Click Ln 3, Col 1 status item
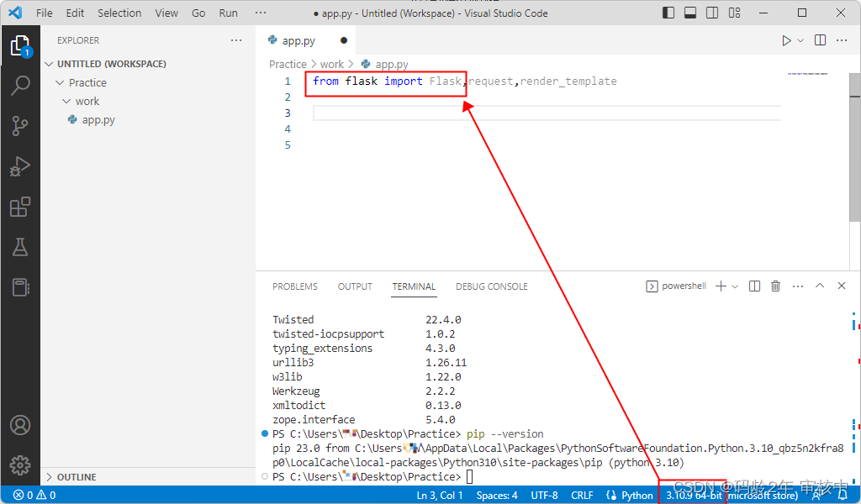861x504 pixels. (439, 496)
